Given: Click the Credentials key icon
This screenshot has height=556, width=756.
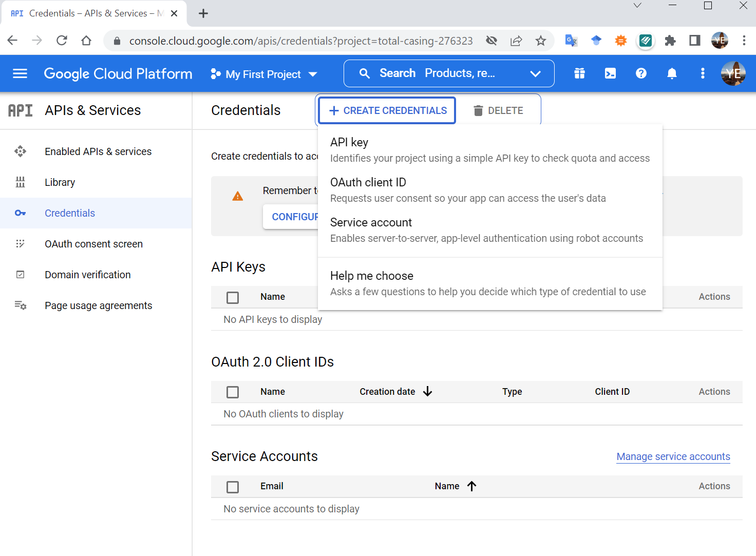Looking at the screenshot, I should [x=20, y=213].
